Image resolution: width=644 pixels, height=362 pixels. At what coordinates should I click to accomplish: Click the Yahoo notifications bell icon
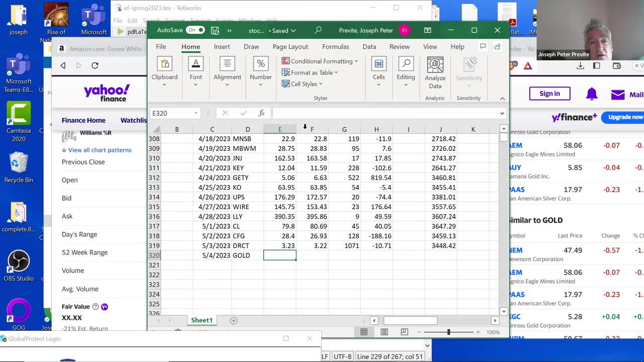pyautogui.click(x=592, y=94)
